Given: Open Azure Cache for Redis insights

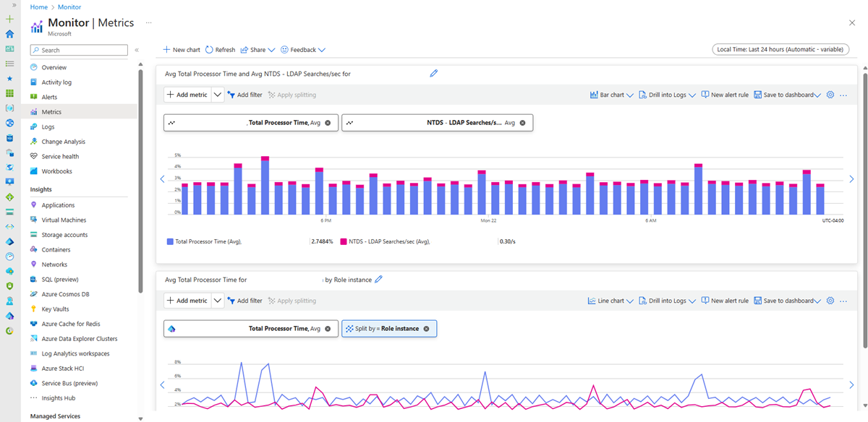Looking at the screenshot, I should pyautogui.click(x=70, y=324).
